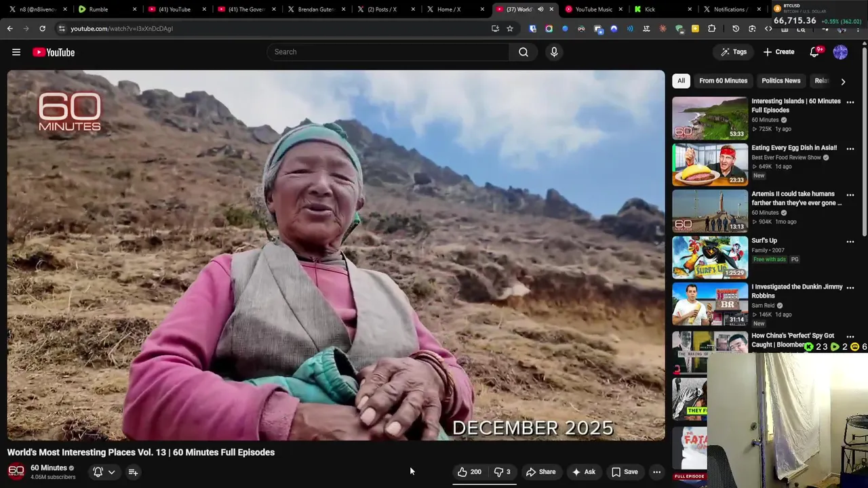Open the Create menu

(778, 52)
